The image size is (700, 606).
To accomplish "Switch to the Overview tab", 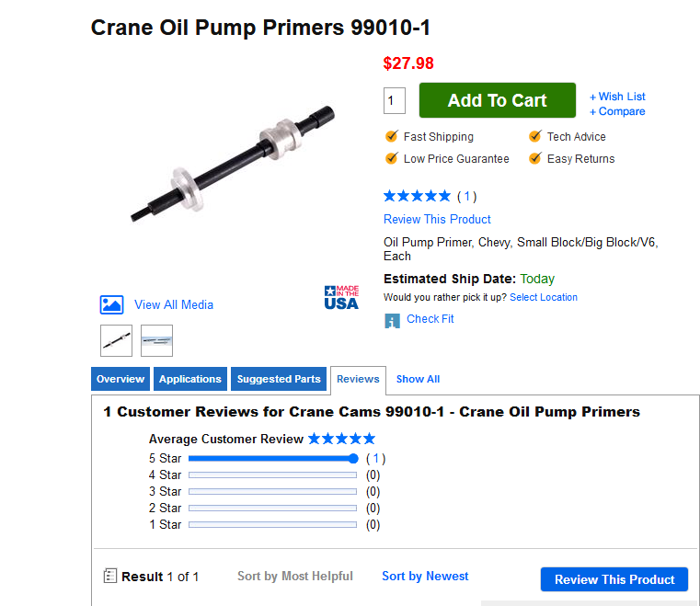I will (x=120, y=379).
